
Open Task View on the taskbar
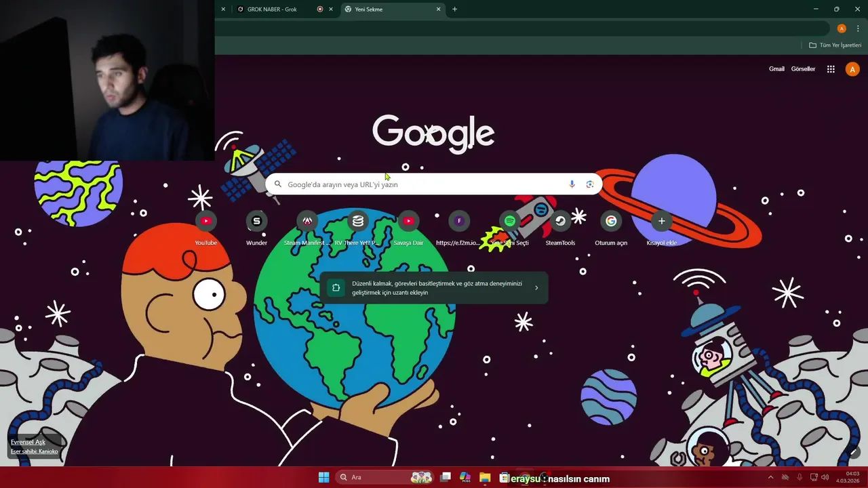pos(445,477)
